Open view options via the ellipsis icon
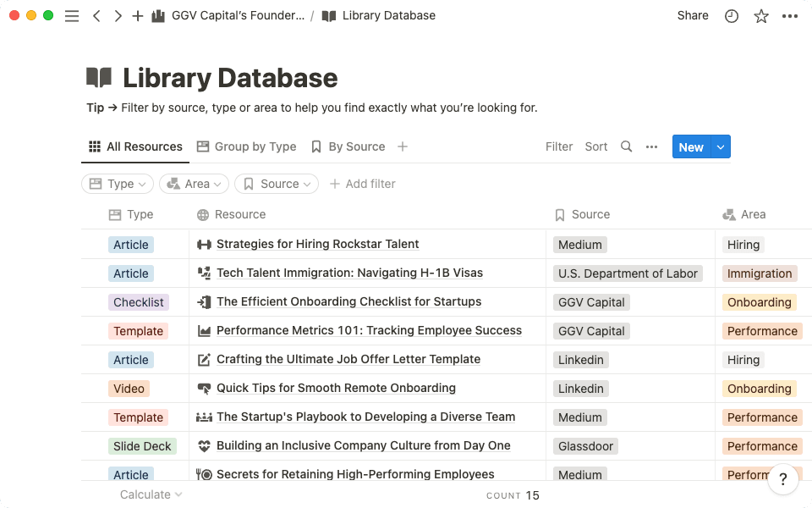 651,146
